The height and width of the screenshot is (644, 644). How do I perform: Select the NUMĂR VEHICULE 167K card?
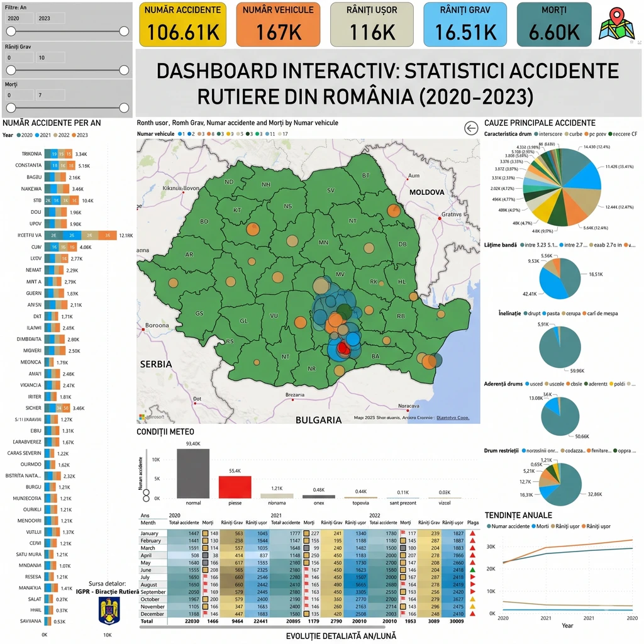click(278, 25)
